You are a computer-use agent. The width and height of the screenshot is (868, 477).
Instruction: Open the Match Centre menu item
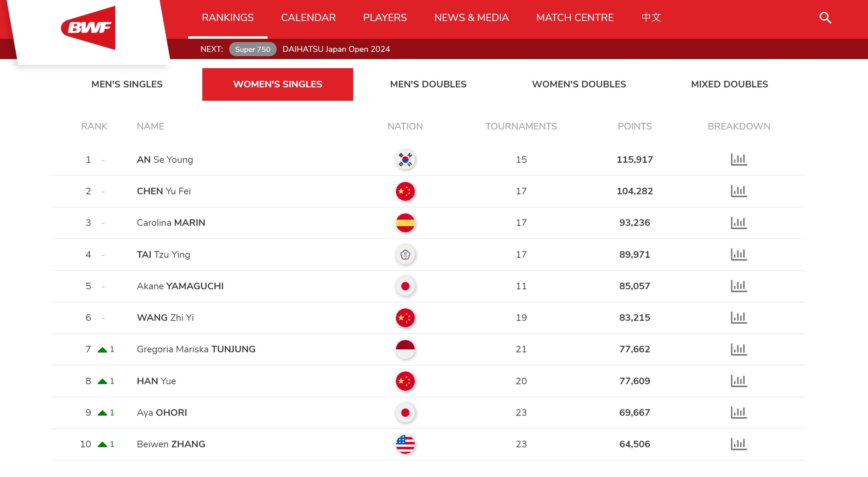575,18
